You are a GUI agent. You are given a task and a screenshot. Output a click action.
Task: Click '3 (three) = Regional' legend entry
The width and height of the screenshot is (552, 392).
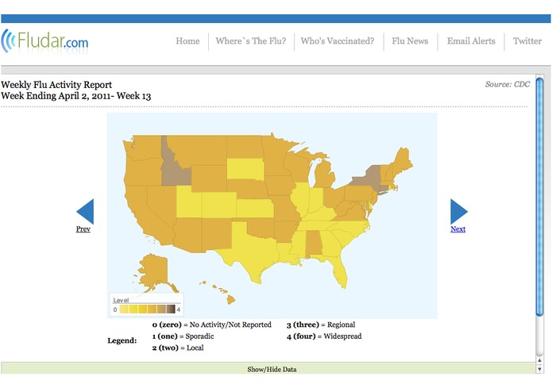321,325
